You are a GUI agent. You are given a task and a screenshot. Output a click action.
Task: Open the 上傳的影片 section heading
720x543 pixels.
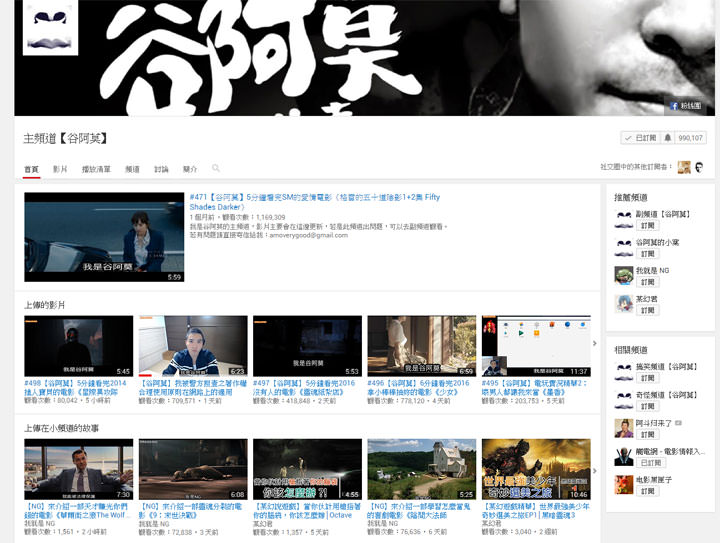(x=45, y=305)
